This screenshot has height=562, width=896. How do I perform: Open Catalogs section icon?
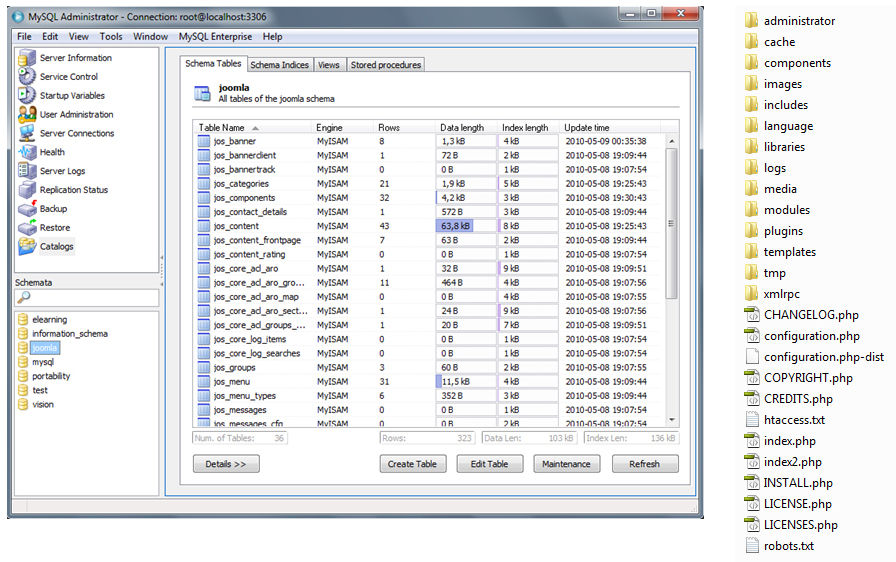26,246
